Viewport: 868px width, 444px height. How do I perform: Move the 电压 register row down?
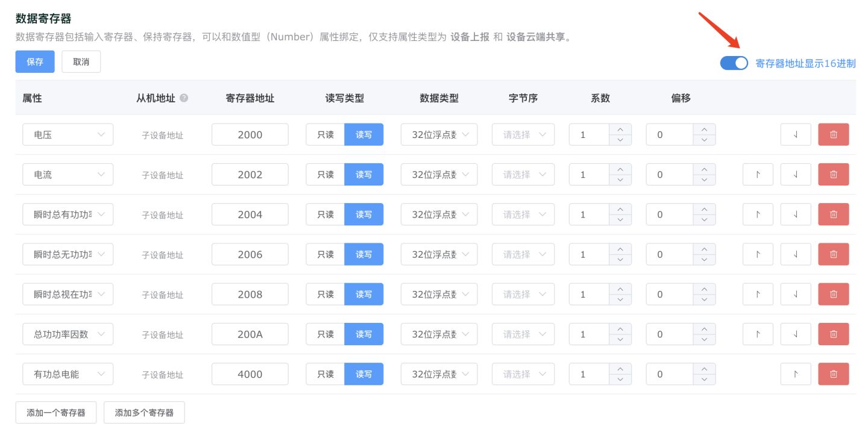click(796, 134)
